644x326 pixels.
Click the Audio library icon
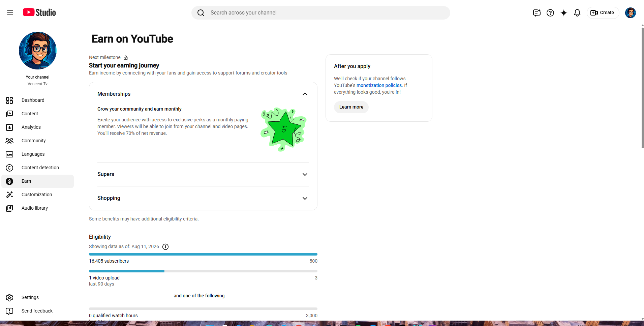click(9, 208)
